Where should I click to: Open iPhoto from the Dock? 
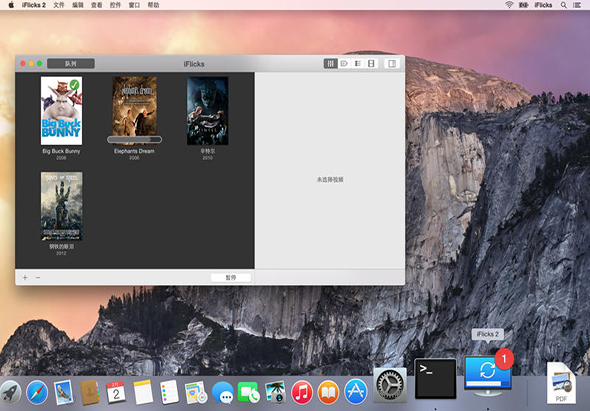coord(275,392)
